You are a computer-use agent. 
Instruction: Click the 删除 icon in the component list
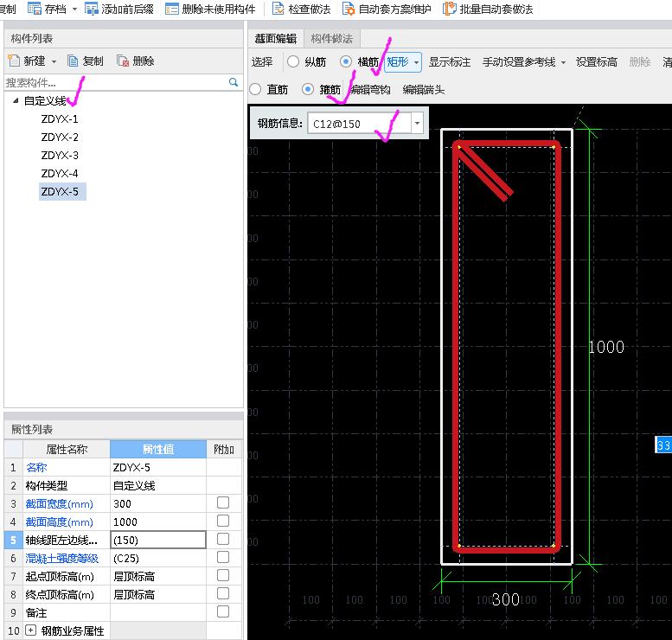[x=123, y=61]
